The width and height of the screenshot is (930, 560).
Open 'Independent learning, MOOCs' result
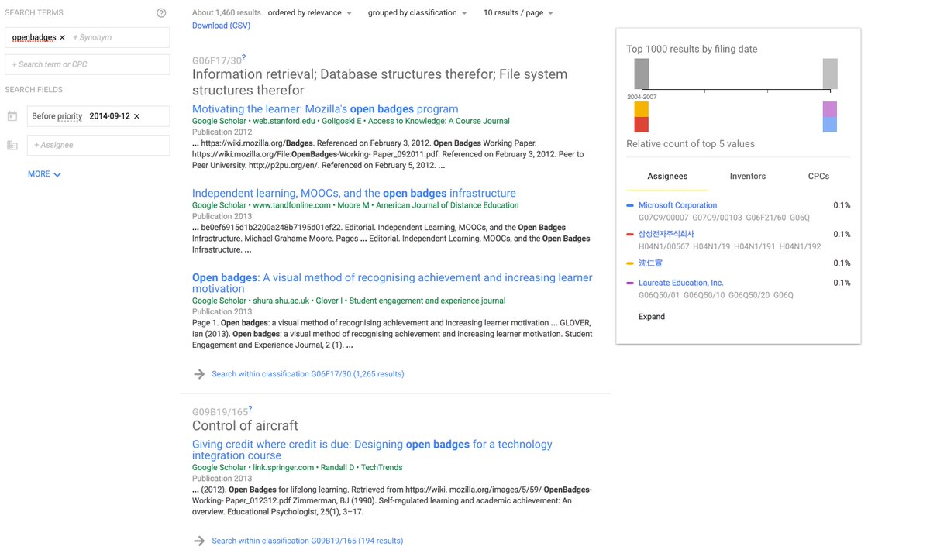(354, 194)
